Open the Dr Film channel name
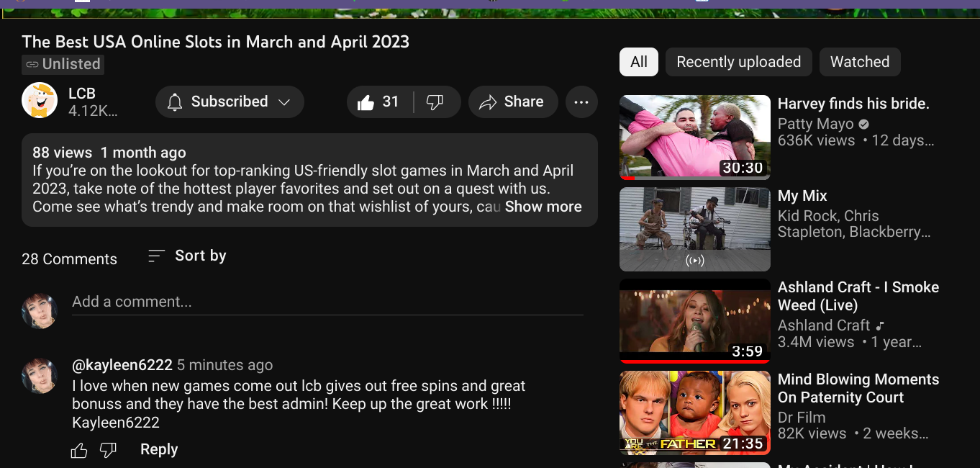 (802, 418)
